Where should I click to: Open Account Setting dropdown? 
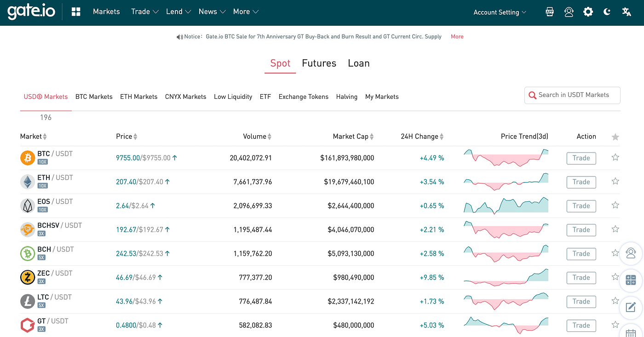[500, 12]
